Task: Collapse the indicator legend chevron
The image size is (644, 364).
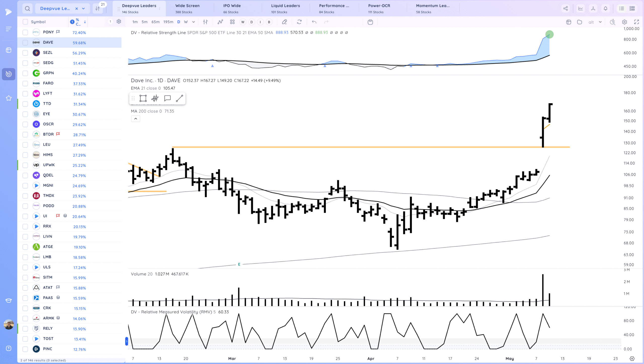Action: (x=136, y=119)
